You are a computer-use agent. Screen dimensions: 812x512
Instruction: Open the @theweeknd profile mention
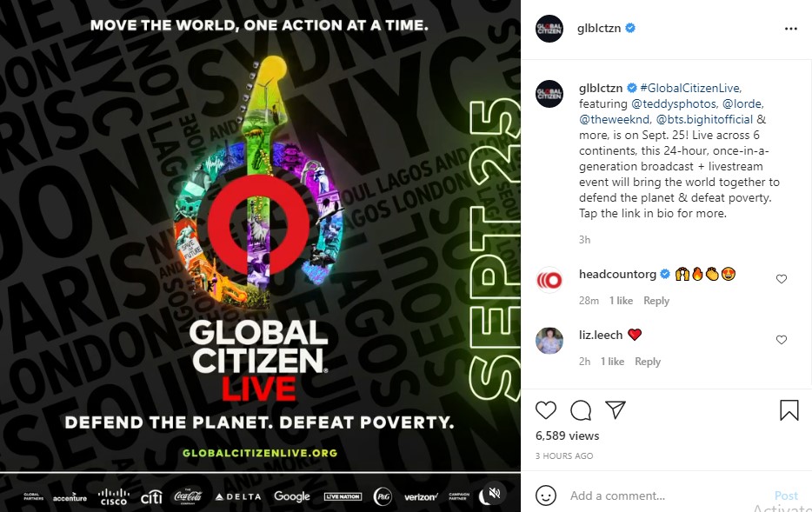click(615, 119)
